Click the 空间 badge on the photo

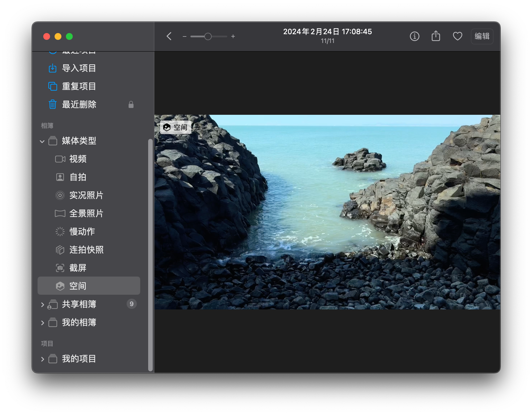[176, 127]
